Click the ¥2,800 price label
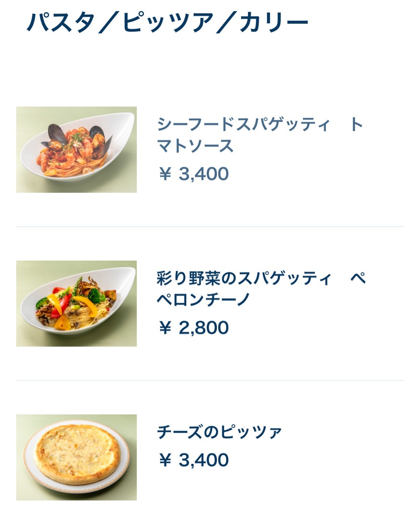This screenshot has width=420, height=531. click(194, 328)
